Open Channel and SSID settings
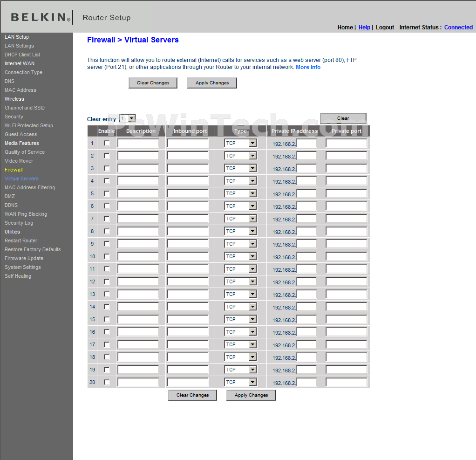This screenshot has height=460, width=476. point(25,108)
